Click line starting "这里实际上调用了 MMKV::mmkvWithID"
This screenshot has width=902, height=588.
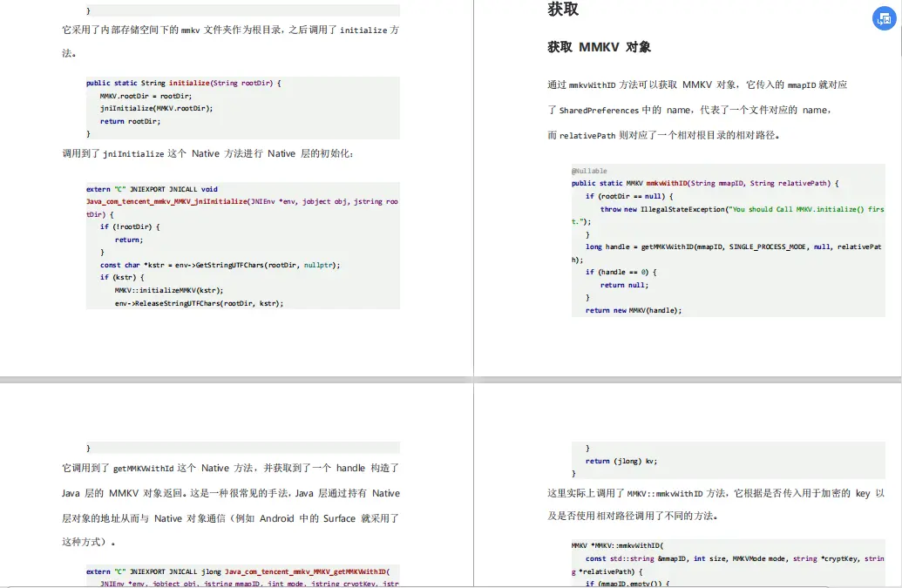[715, 493]
